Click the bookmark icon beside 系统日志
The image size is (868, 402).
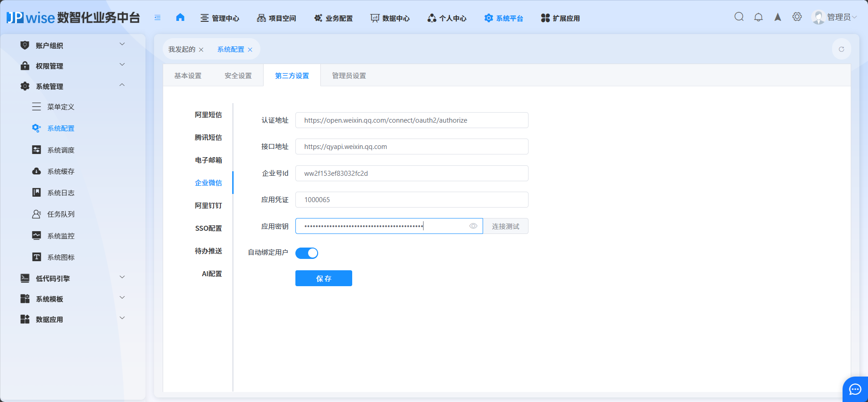click(x=36, y=192)
